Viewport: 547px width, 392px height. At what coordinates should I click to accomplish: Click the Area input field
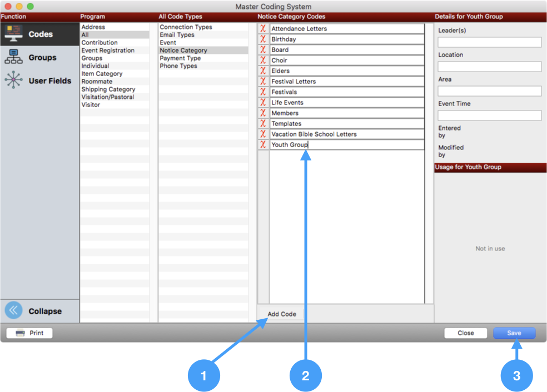(x=489, y=91)
